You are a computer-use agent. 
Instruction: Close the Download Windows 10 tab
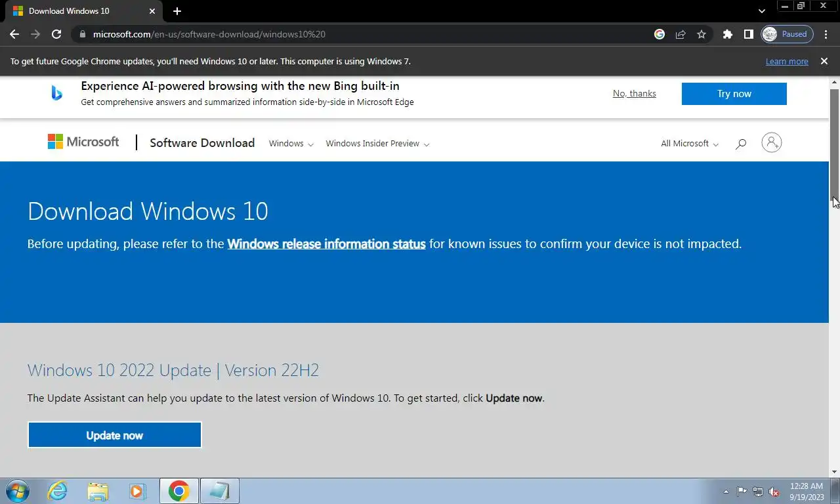click(x=152, y=11)
